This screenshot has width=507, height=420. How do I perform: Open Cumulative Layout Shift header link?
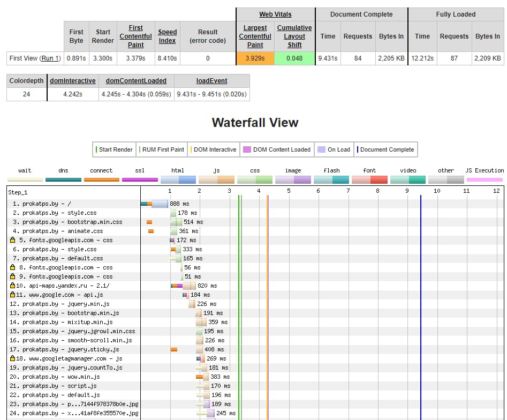click(x=294, y=36)
